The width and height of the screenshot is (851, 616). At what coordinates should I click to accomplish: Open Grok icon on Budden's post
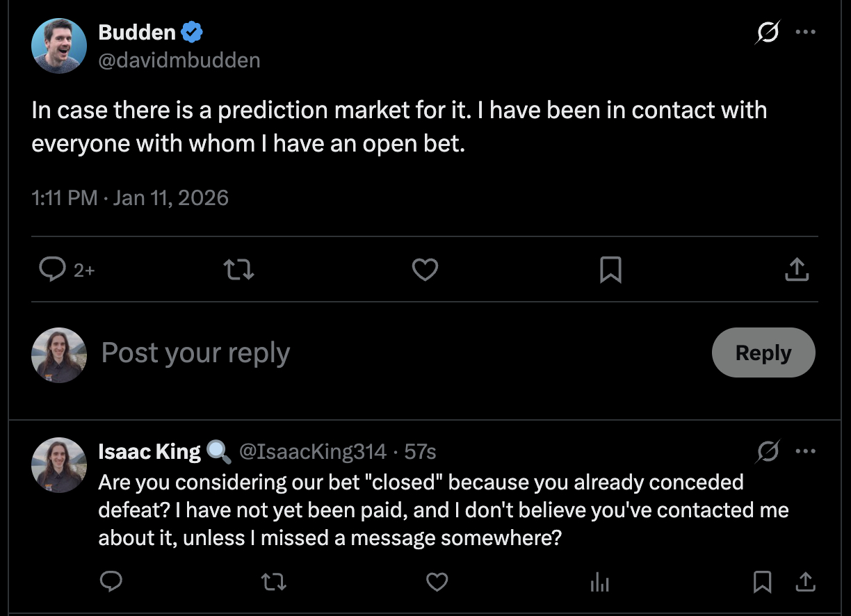tap(768, 32)
